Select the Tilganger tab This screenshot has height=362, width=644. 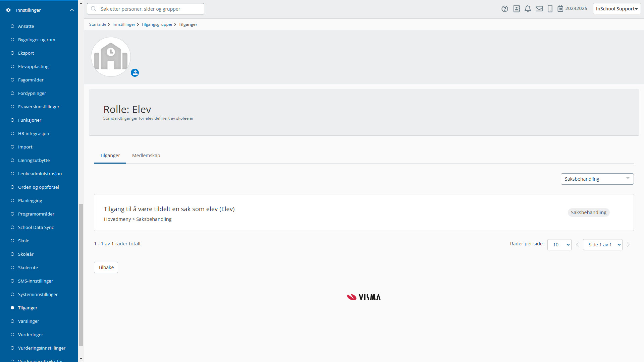(110, 156)
